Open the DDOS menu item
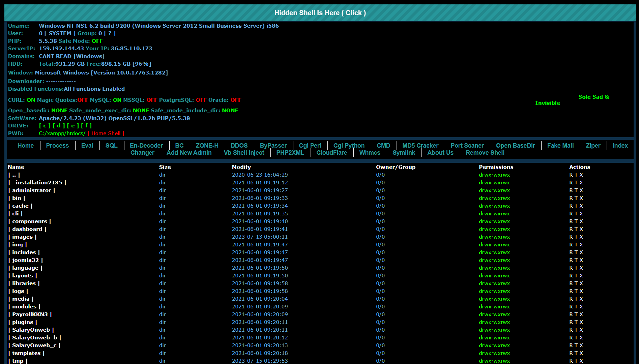This screenshot has height=364, width=639. click(x=239, y=146)
